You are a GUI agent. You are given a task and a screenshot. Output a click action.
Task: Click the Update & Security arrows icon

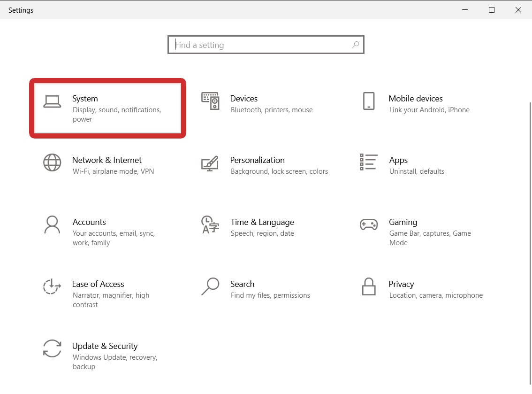pos(52,348)
